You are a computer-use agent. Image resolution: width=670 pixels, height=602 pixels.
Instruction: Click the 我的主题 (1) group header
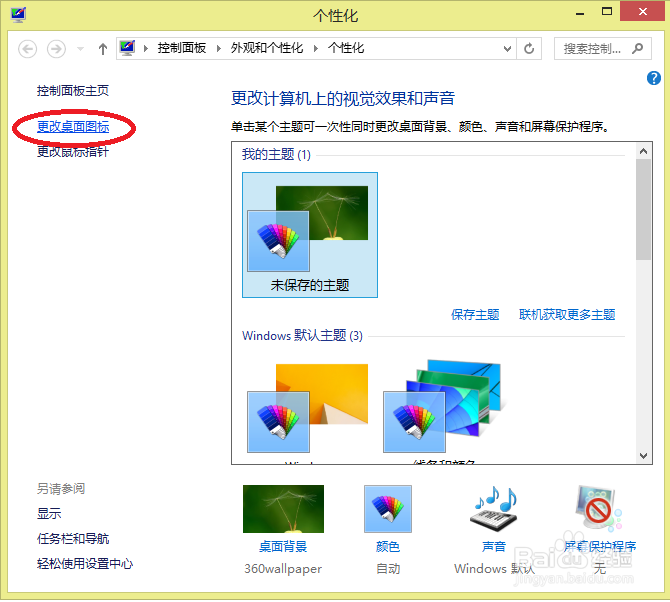click(x=276, y=154)
